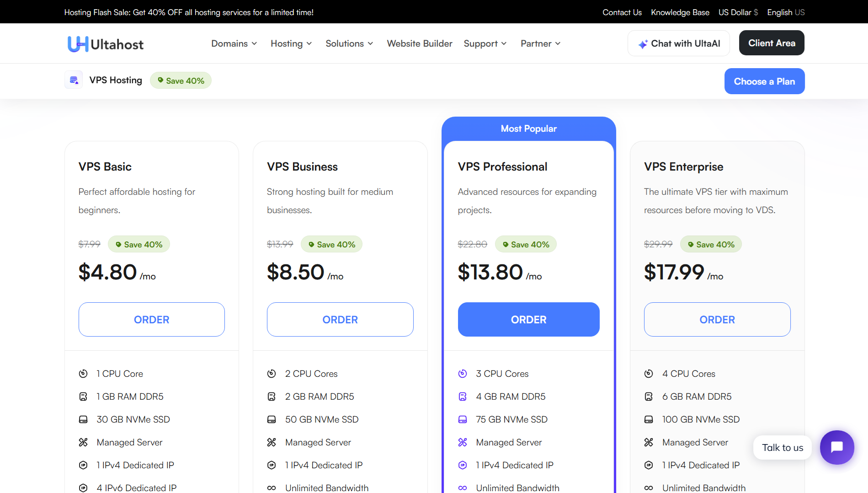The image size is (868, 493).
Task: Click the Save 40% badge beside VPS Hosting
Action: tap(181, 80)
